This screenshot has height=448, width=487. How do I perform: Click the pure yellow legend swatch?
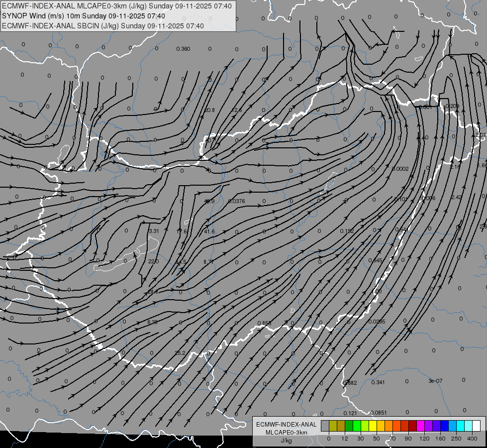coord(373,426)
